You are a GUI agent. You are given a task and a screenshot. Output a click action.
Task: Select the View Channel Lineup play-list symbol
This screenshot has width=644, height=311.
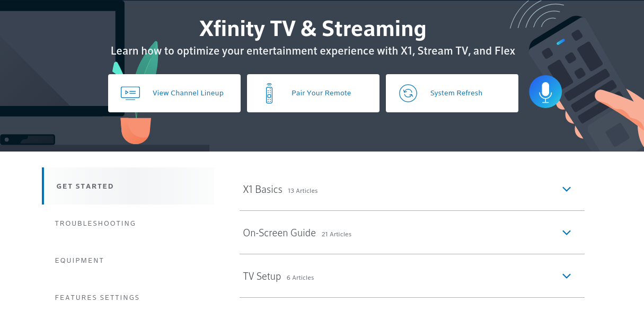click(130, 93)
